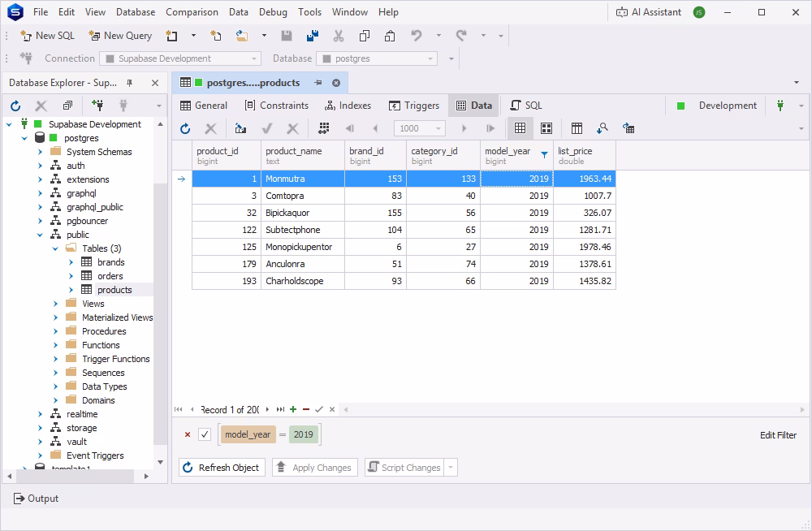This screenshot has height=531, width=812.
Task: Expand the brands table node
Action: point(71,262)
